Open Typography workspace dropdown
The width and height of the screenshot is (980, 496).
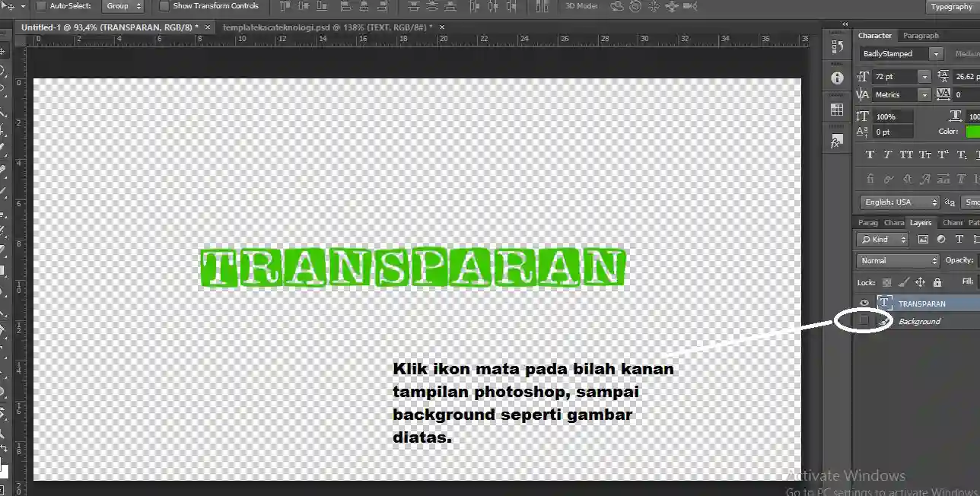(952, 7)
